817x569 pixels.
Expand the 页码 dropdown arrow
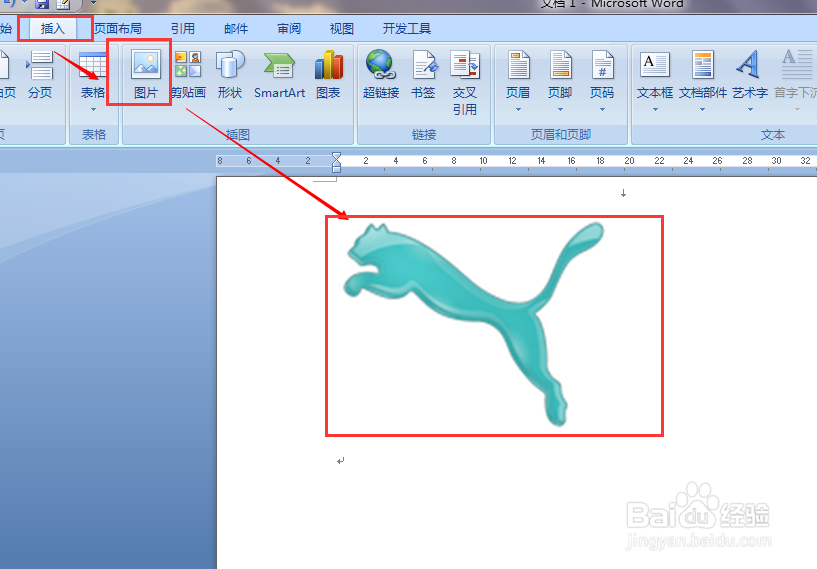point(602,109)
